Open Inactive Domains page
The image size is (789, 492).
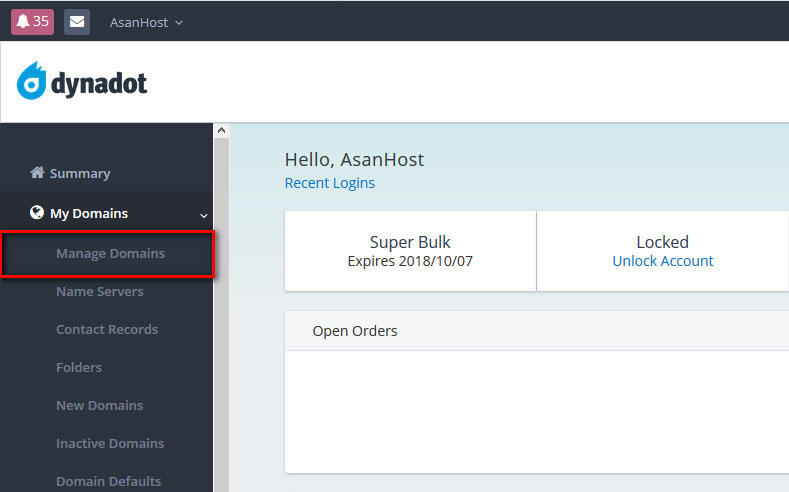point(110,444)
